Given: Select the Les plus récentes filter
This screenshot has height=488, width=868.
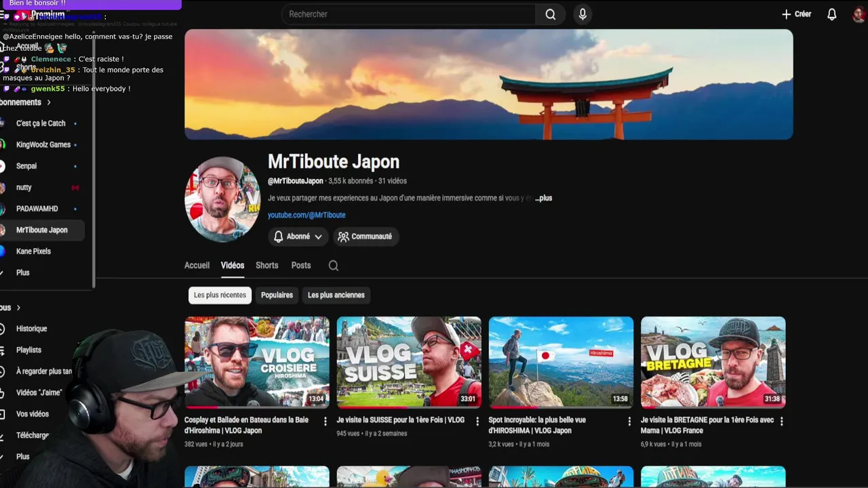Looking at the screenshot, I should [x=220, y=295].
